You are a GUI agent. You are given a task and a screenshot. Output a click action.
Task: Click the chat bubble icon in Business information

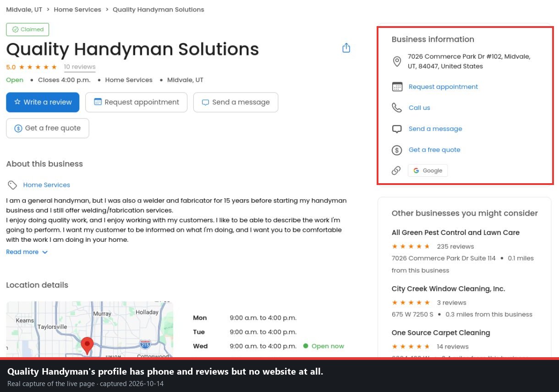pyautogui.click(x=397, y=129)
